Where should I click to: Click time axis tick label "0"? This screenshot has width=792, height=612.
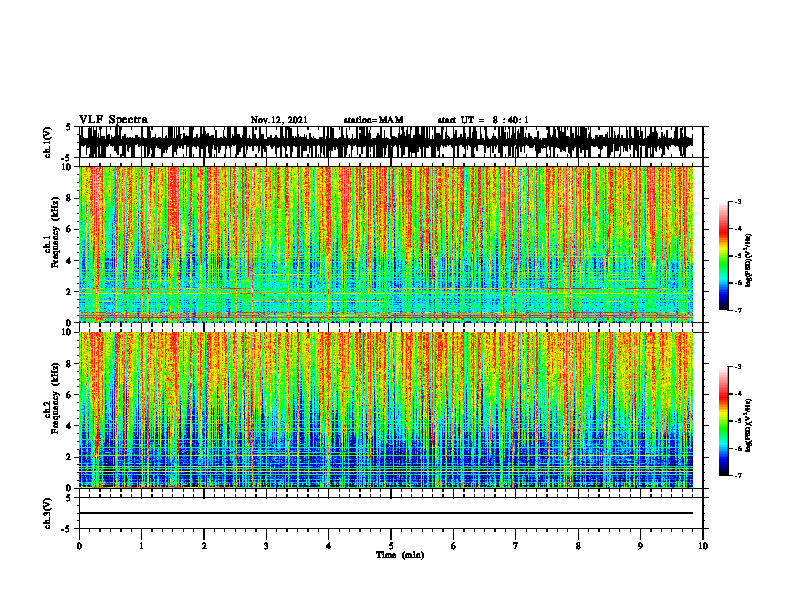(79, 546)
